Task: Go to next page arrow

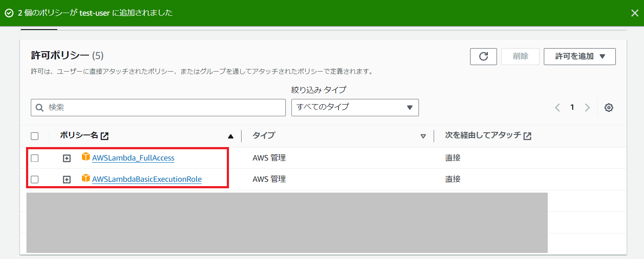Action: click(x=587, y=108)
